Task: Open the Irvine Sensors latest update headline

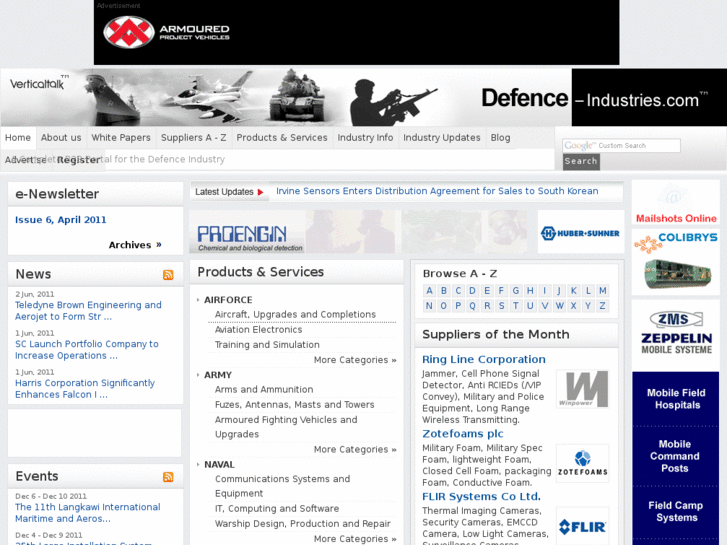Action: 437,191
